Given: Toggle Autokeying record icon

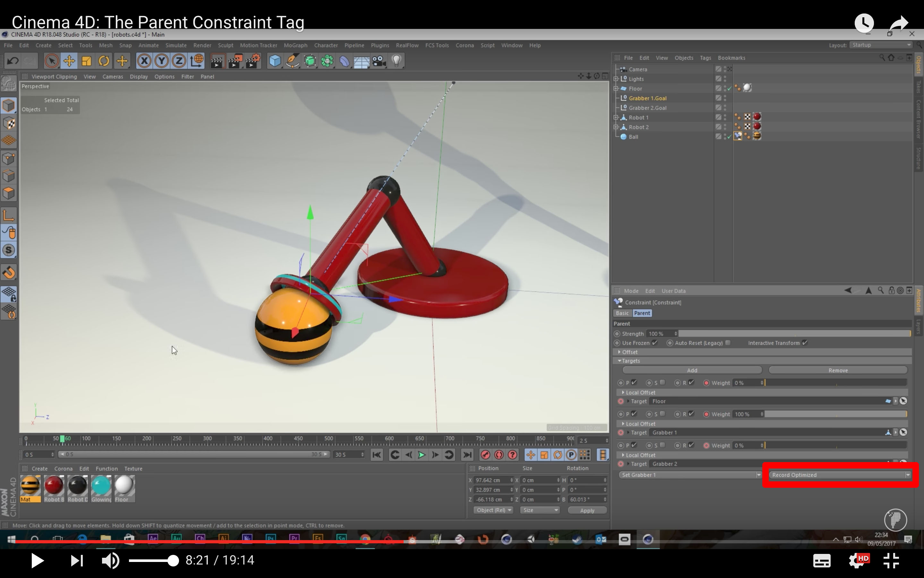Looking at the screenshot, I should [x=499, y=454].
